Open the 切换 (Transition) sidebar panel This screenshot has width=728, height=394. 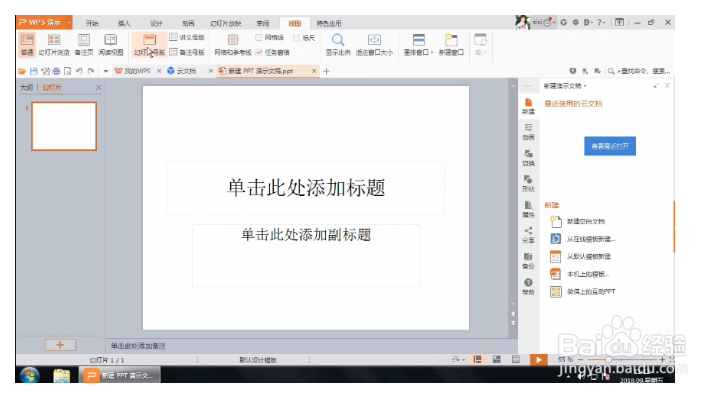point(528,158)
